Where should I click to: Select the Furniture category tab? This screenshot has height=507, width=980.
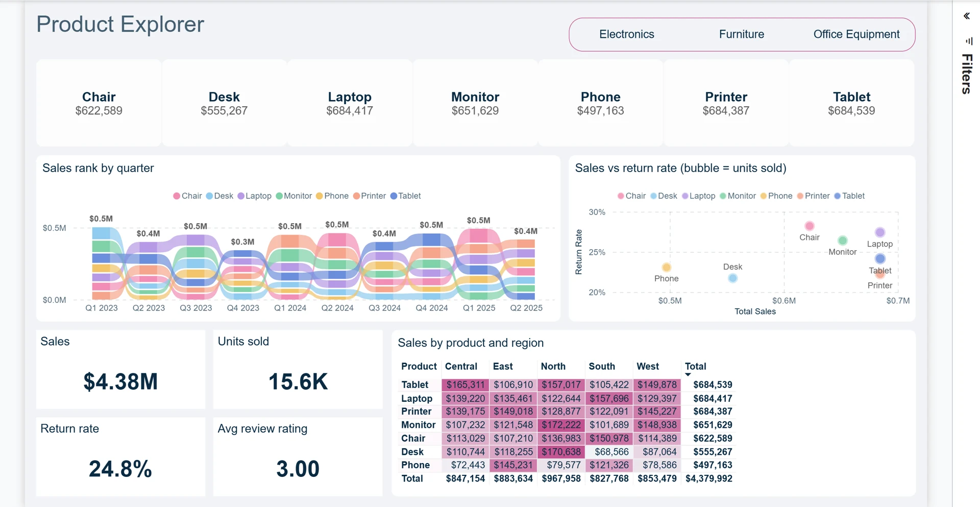point(741,34)
